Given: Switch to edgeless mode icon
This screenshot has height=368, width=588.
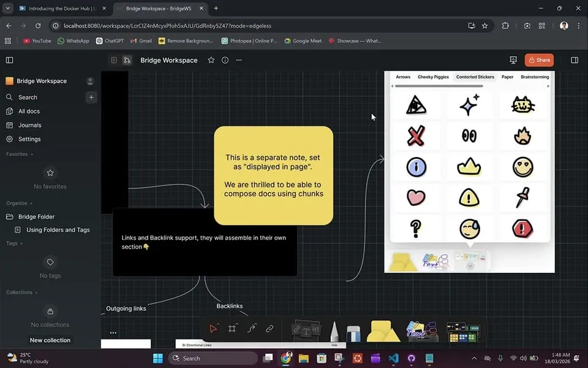Looking at the screenshot, I should [x=127, y=60].
